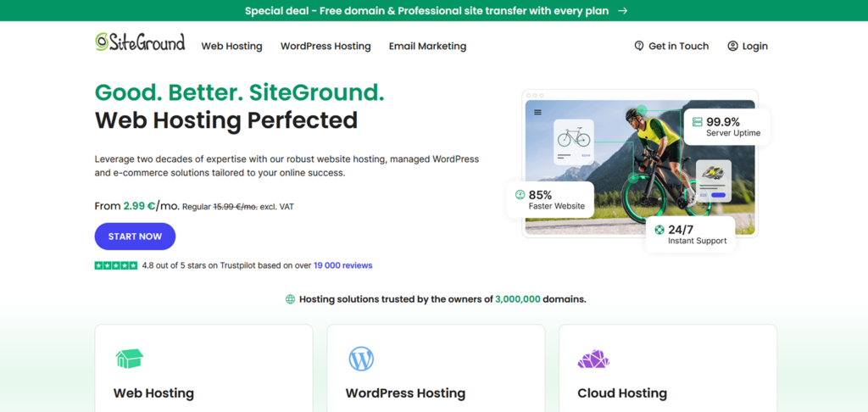Click the Special deal banner text
Image resolution: width=868 pixels, height=412 pixels.
427,10
